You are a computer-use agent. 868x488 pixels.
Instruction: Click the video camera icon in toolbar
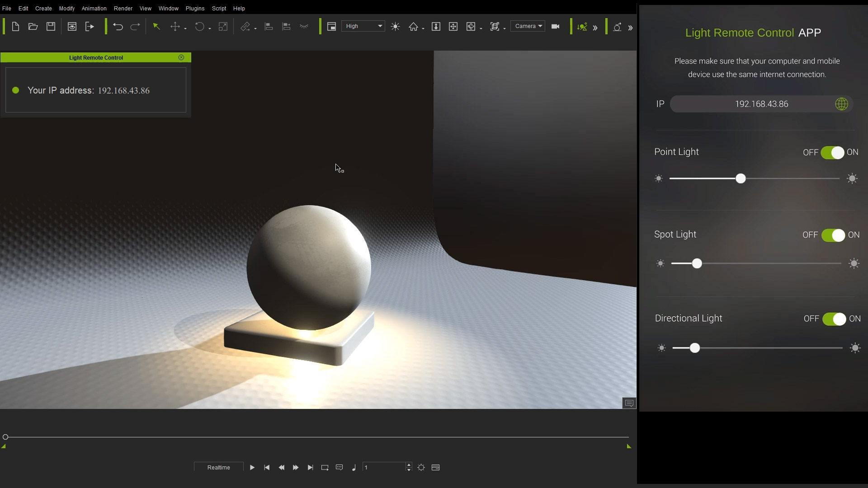[x=556, y=27]
